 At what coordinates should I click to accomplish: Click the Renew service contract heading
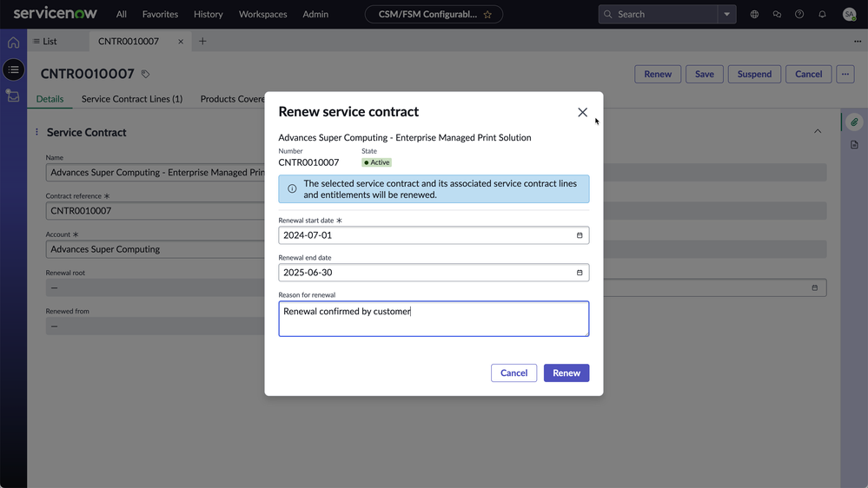tap(348, 112)
